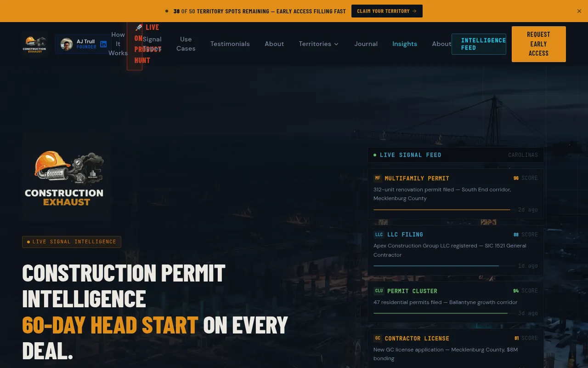Viewport: 588px width, 368px height.
Task: Click the Intelligence Feed button
Action: click(x=479, y=44)
